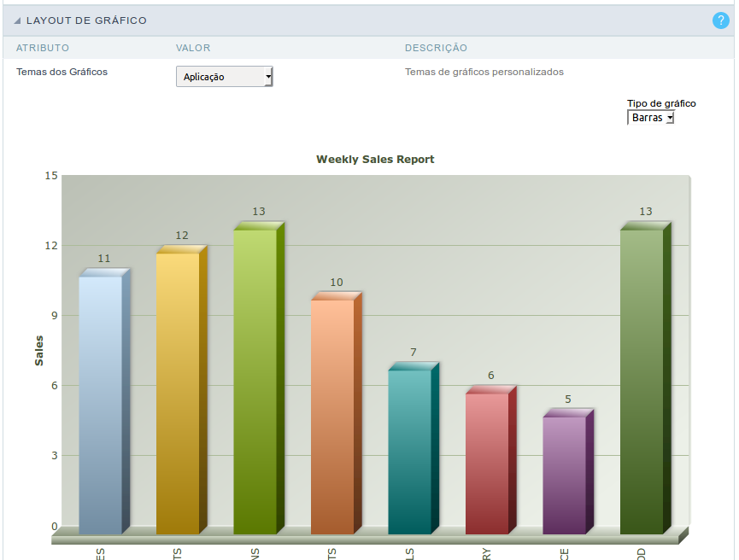Click the Weekly Sales Report chart title
739x560 pixels.
[375, 159]
